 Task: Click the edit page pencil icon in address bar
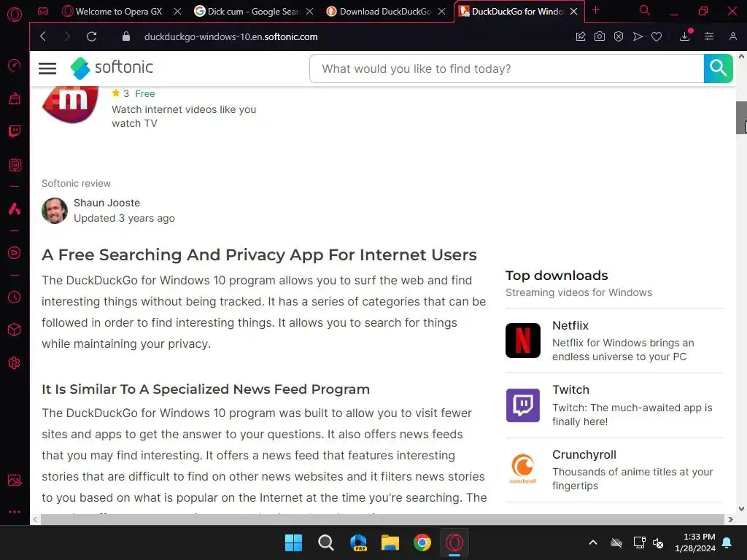click(580, 36)
